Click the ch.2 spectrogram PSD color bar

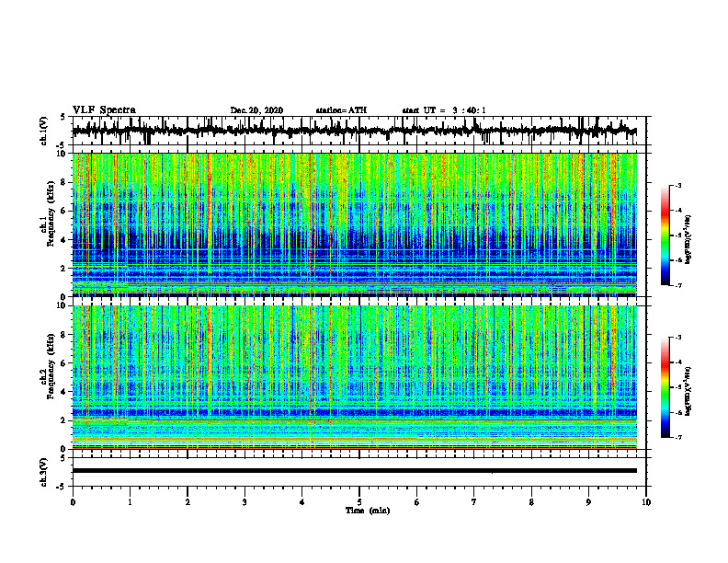tap(665, 387)
